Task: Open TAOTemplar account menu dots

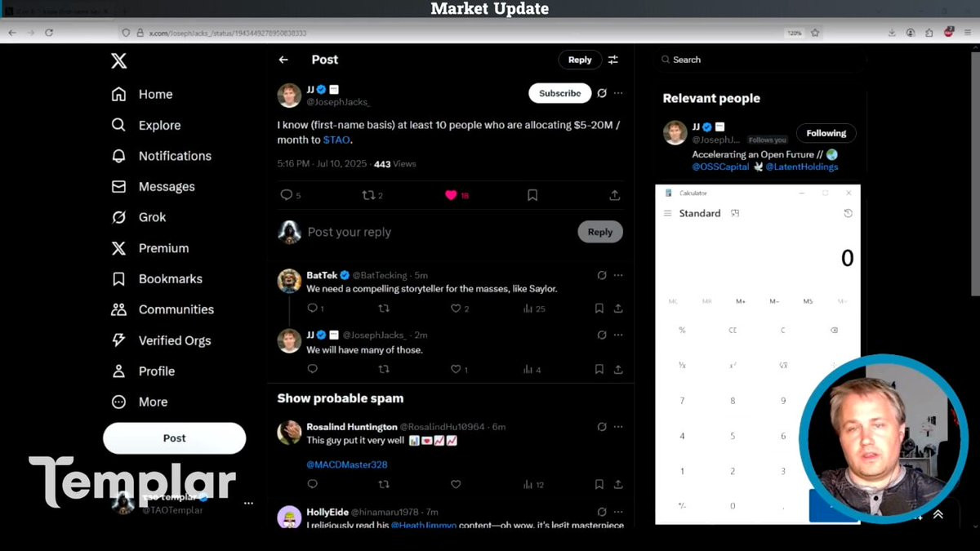Action: pyautogui.click(x=248, y=504)
